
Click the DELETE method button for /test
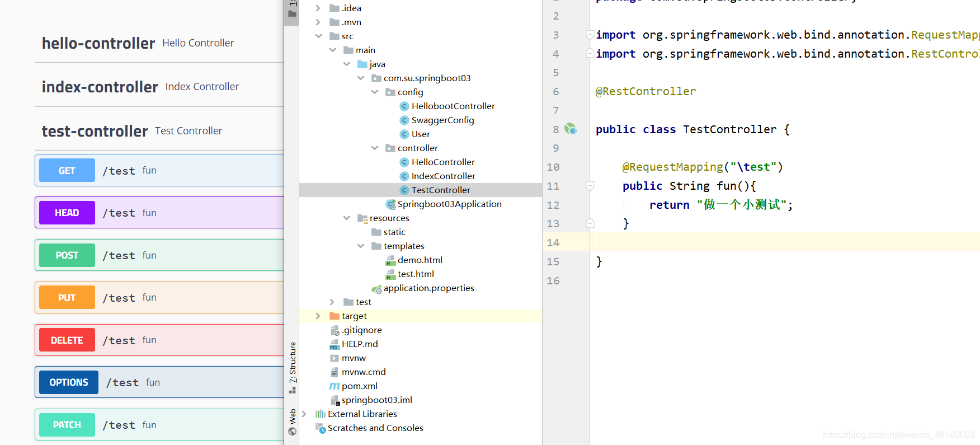(x=67, y=340)
